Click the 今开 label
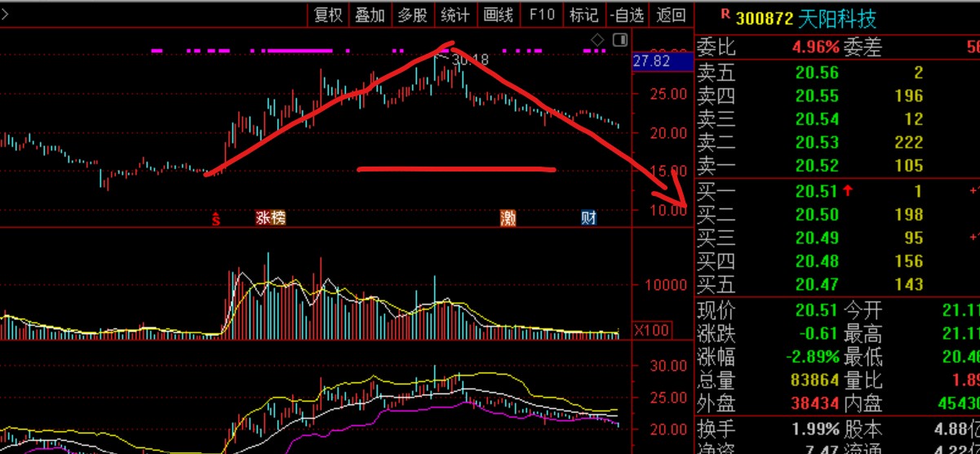 click(863, 310)
